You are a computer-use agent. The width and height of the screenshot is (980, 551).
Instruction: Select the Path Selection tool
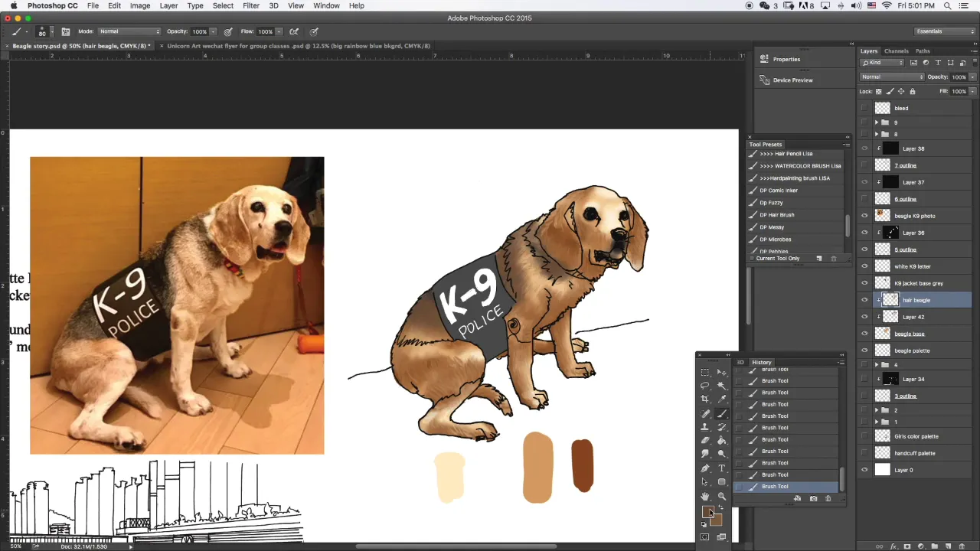pyautogui.click(x=705, y=481)
